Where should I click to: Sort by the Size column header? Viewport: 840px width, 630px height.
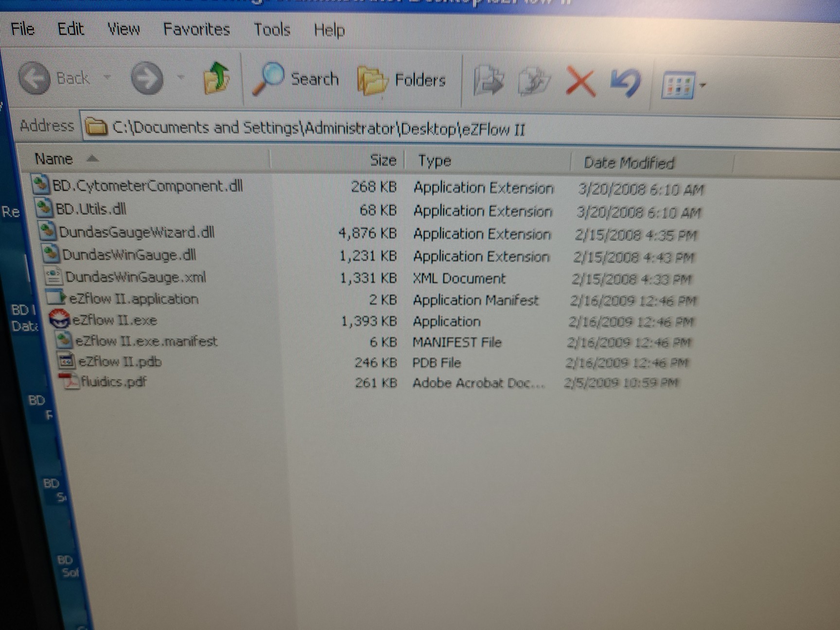coord(383,160)
